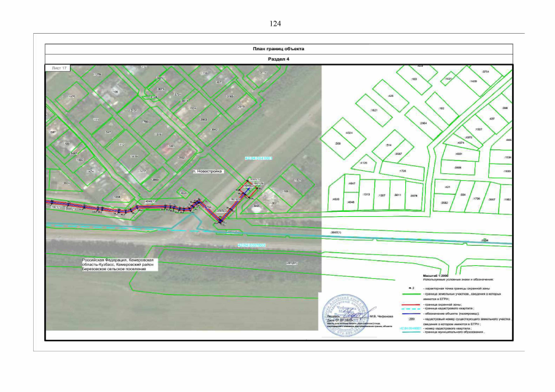The height and width of the screenshot is (392, 555).
Task: Select parcel labeled :1726
Action: 403,170
